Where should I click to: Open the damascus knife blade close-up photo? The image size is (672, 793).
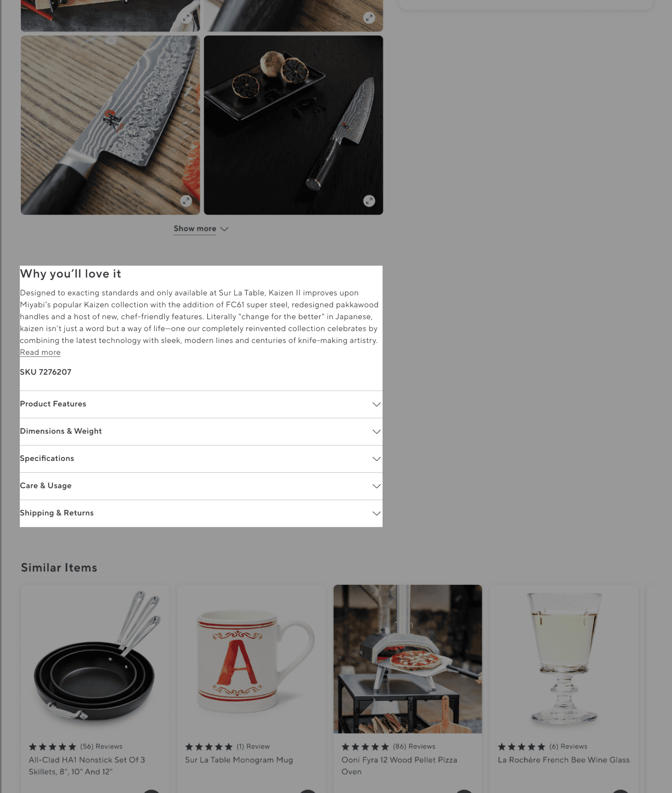pyautogui.click(x=111, y=125)
